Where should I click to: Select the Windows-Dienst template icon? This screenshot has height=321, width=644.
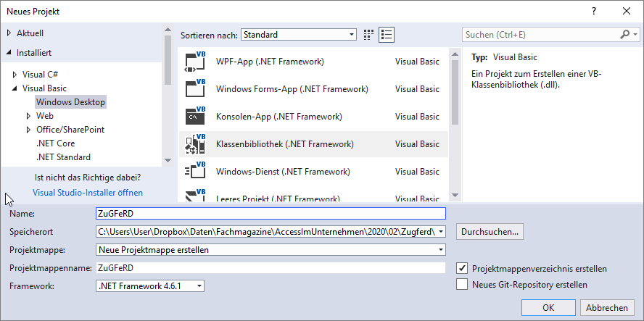coord(195,172)
